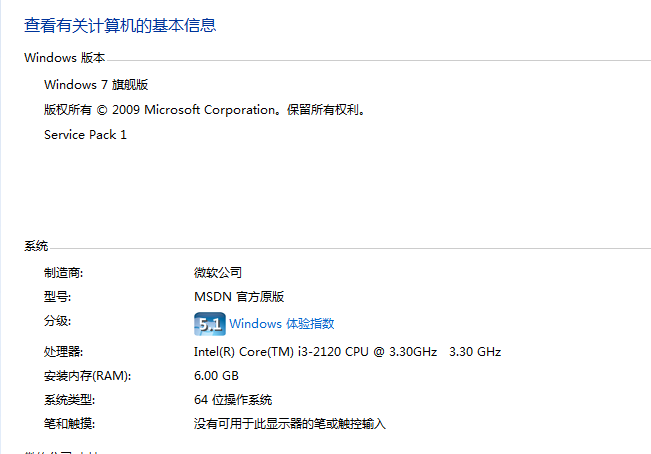This screenshot has width=651, height=454.
Task: Click the 笔和触摸 label
Action: [x=69, y=424]
